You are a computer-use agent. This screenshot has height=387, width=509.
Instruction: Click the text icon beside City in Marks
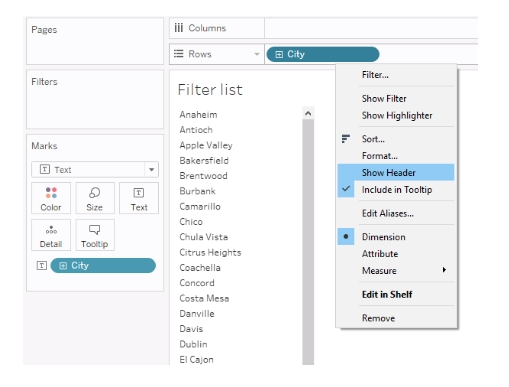tap(42, 265)
